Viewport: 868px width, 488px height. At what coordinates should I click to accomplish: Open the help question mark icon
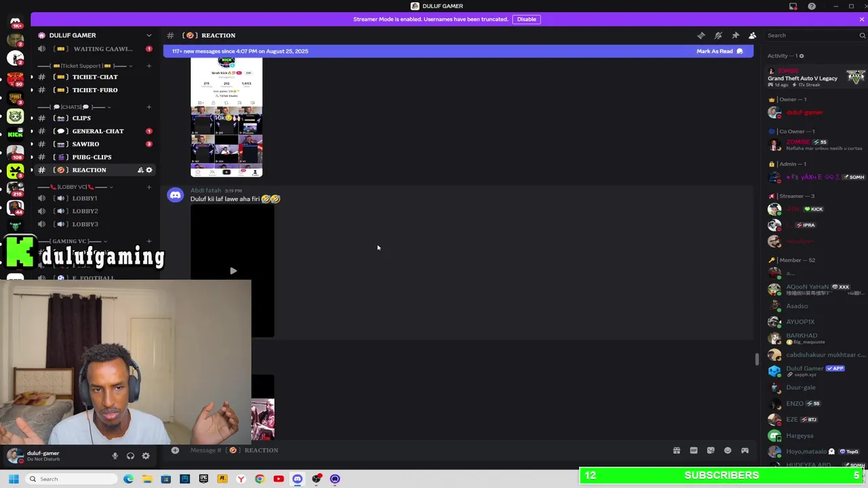(x=812, y=6)
